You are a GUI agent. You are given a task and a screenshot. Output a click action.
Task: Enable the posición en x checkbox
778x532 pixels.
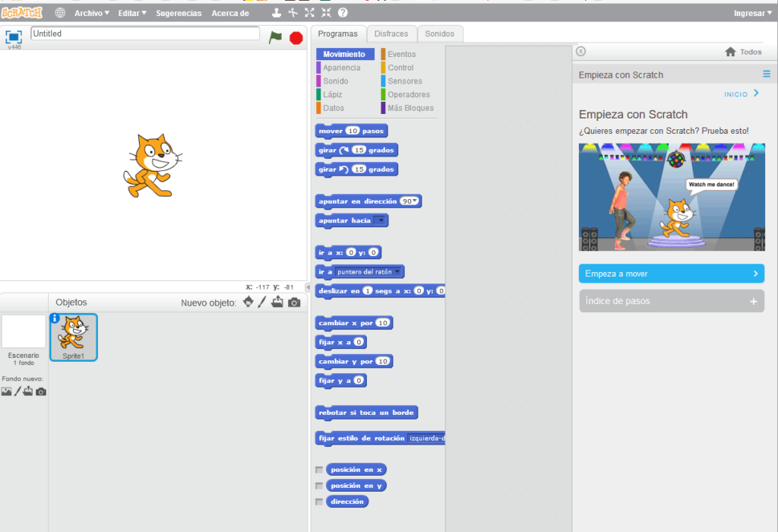coord(319,470)
